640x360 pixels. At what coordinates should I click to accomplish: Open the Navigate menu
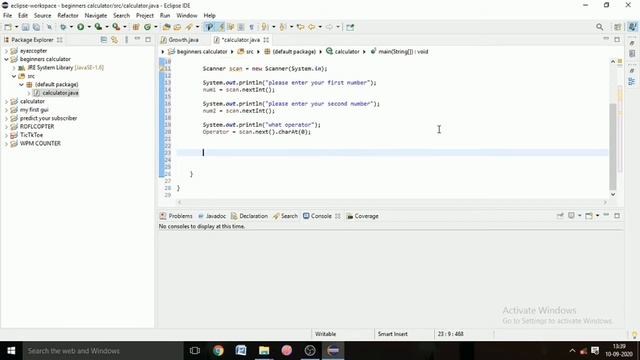click(96, 16)
